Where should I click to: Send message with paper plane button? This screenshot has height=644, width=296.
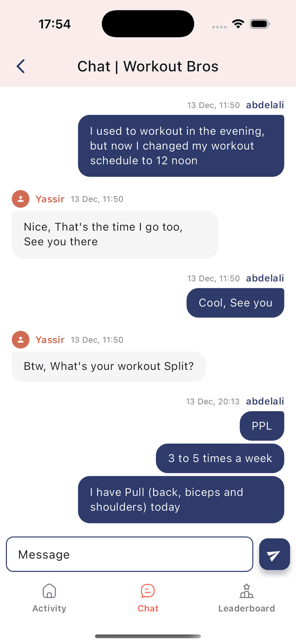274,555
